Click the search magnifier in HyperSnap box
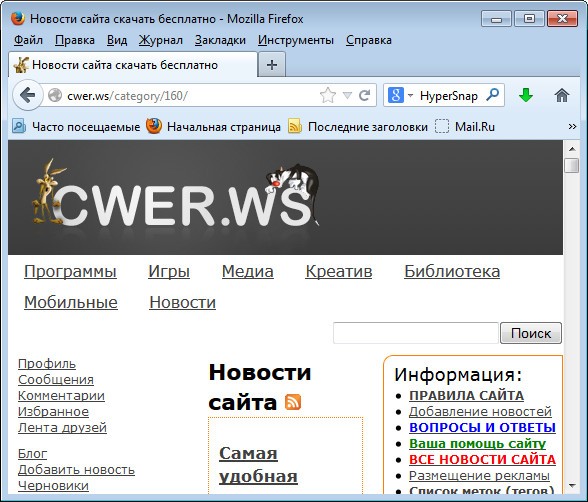Image resolution: width=588 pixels, height=502 pixels. pos(492,94)
